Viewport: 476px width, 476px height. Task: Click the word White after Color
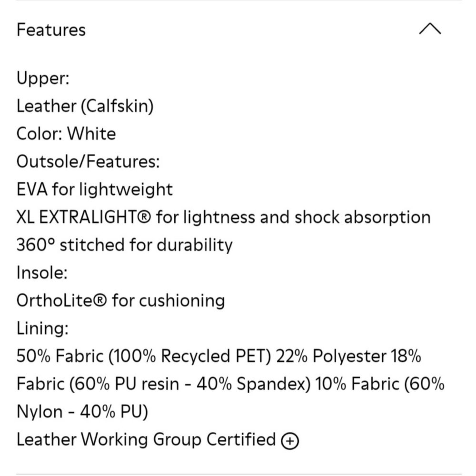pos(91,134)
